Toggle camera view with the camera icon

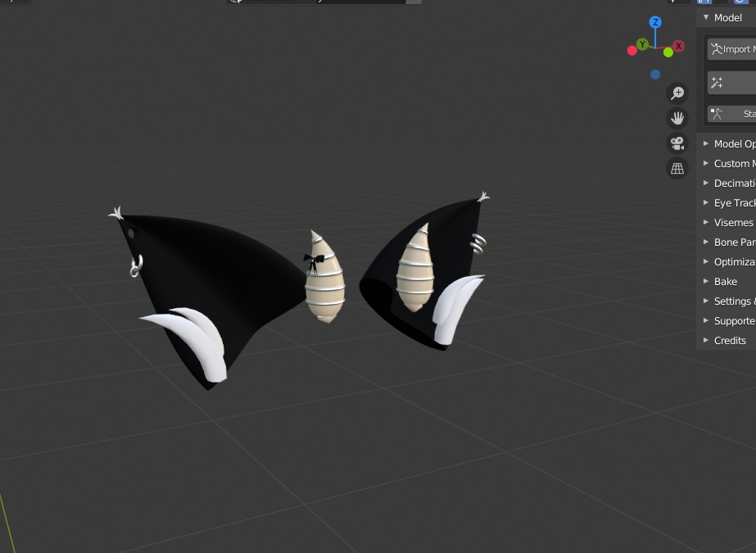677,143
